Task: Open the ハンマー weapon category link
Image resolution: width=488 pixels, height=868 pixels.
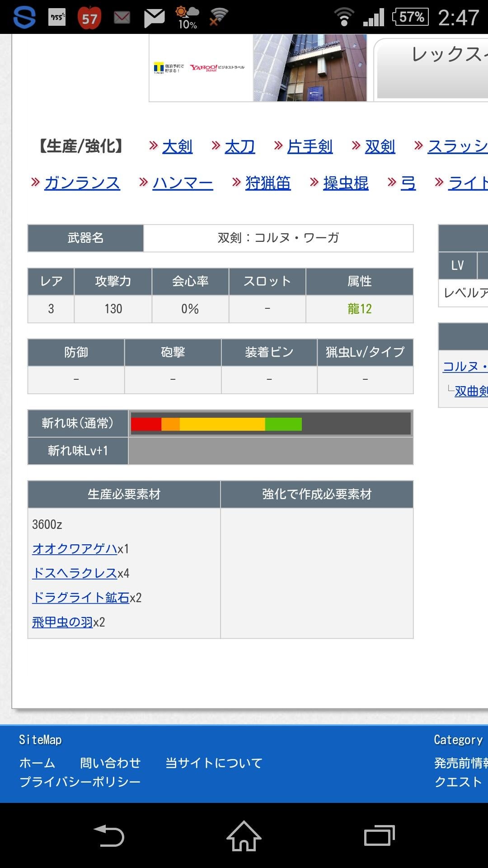Action: point(183,183)
